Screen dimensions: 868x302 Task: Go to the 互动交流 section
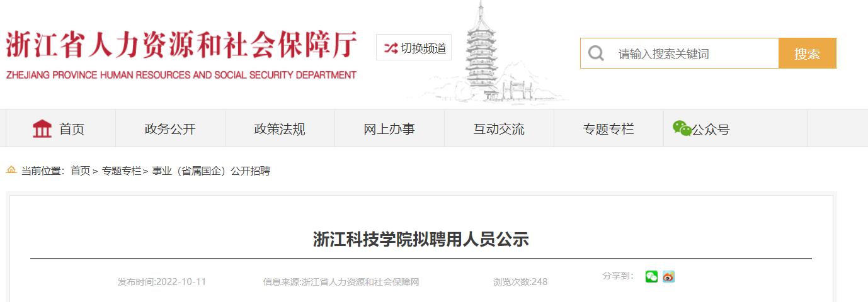pyautogui.click(x=499, y=129)
